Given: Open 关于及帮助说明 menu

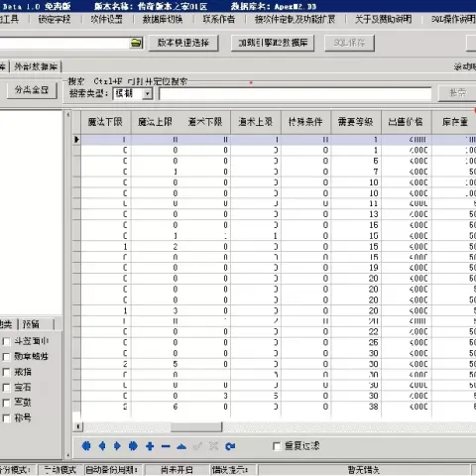Looking at the screenshot, I should click(383, 19).
